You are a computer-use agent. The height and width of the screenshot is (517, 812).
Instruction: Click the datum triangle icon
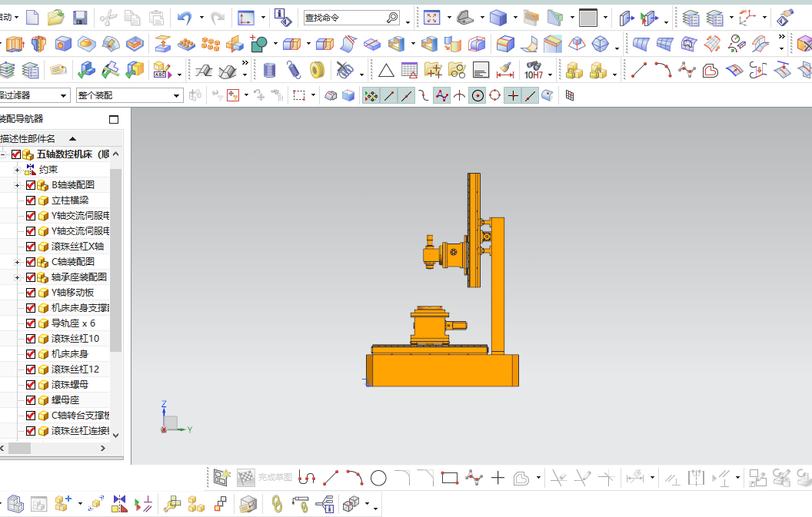coord(386,71)
